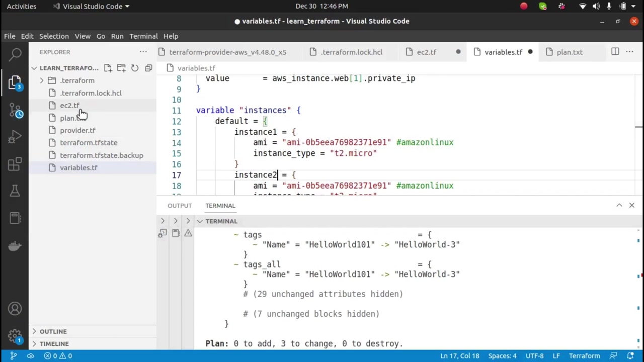Open the clock Dec 30 12:46 PM
The image size is (644, 362).
[322, 6]
